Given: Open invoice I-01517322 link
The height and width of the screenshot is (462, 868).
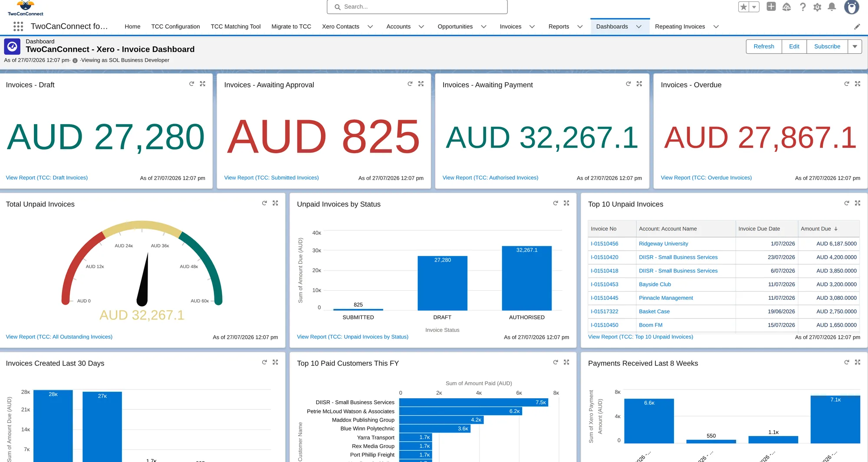Looking at the screenshot, I should 604,311.
